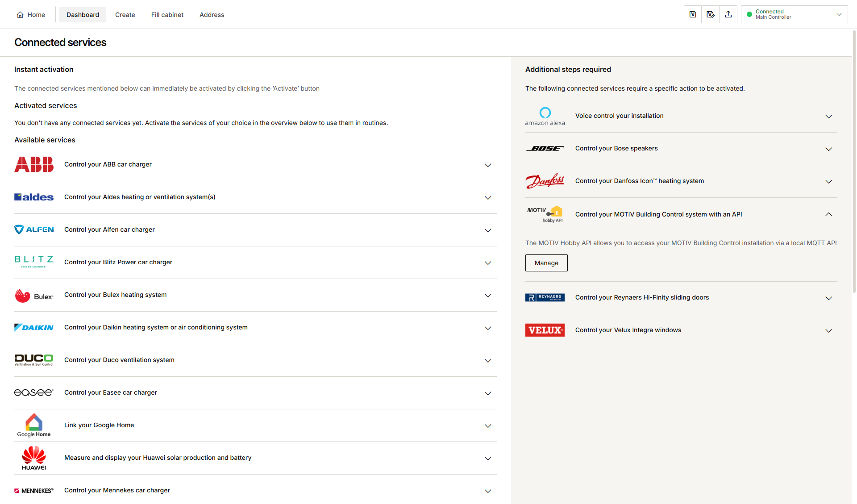Expand the ABB car charger service
Screen dimensions: 857x504
(x=488, y=165)
